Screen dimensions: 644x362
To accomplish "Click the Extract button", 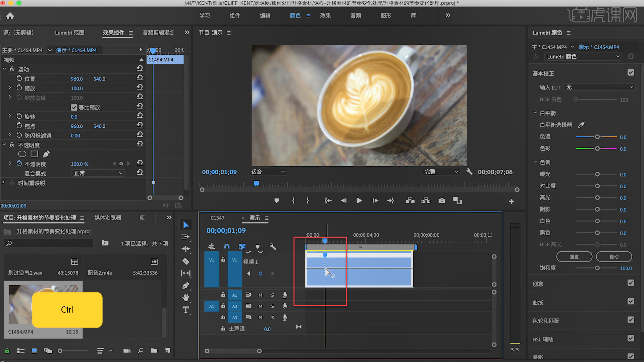I will (x=426, y=201).
